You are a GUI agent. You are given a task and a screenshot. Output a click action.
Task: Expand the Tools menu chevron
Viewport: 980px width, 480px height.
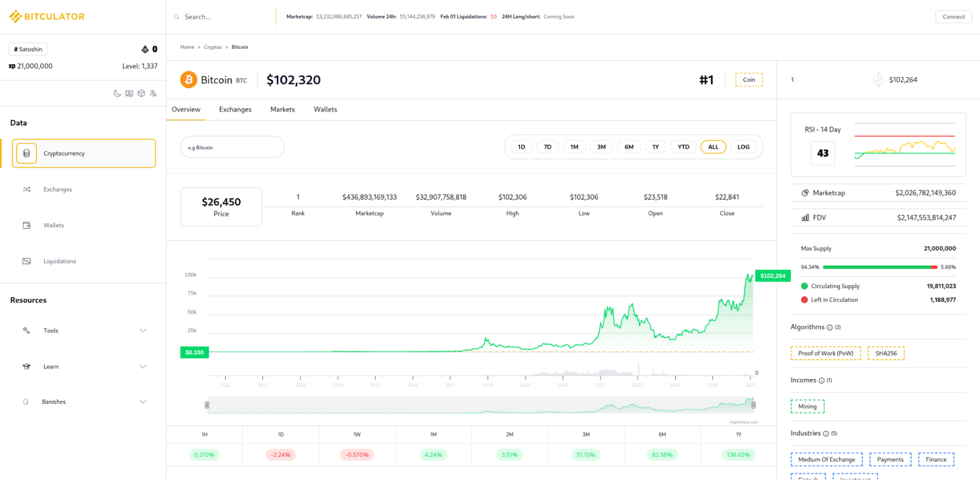pyautogui.click(x=143, y=331)
